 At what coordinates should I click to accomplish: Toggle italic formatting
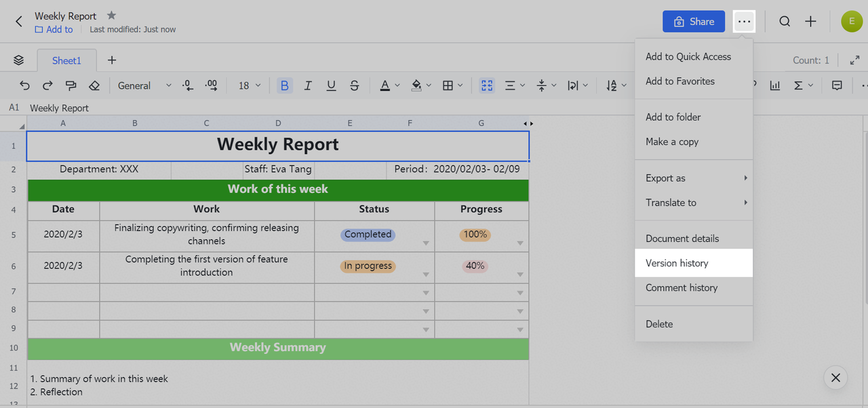tap(308, 85)
